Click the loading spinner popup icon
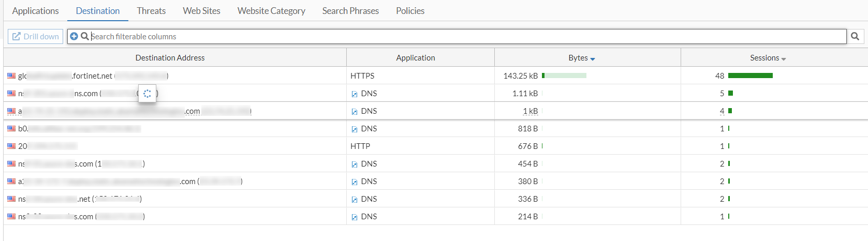 [148, 94]
